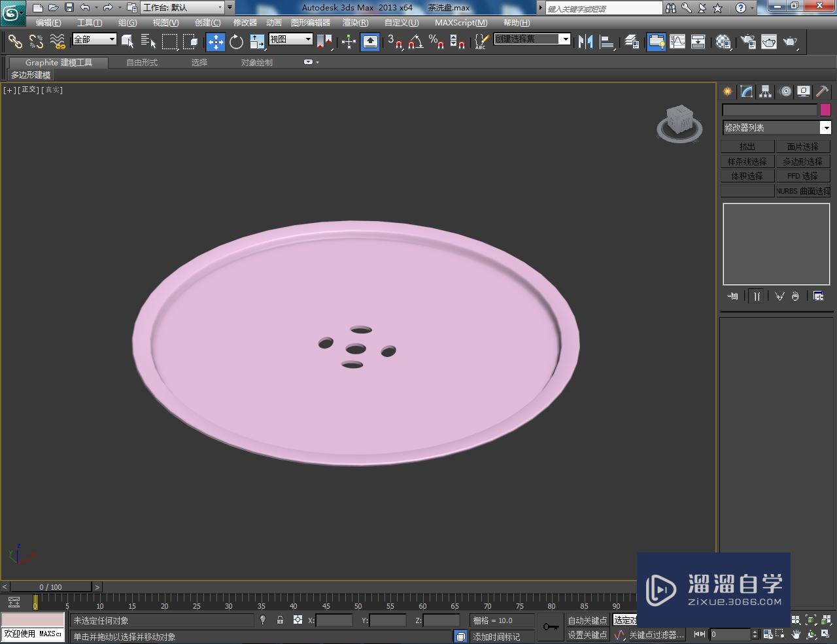Screen dimensions: 837x644
Task: Open the Material Editor
Action: (x=723, y=42)
